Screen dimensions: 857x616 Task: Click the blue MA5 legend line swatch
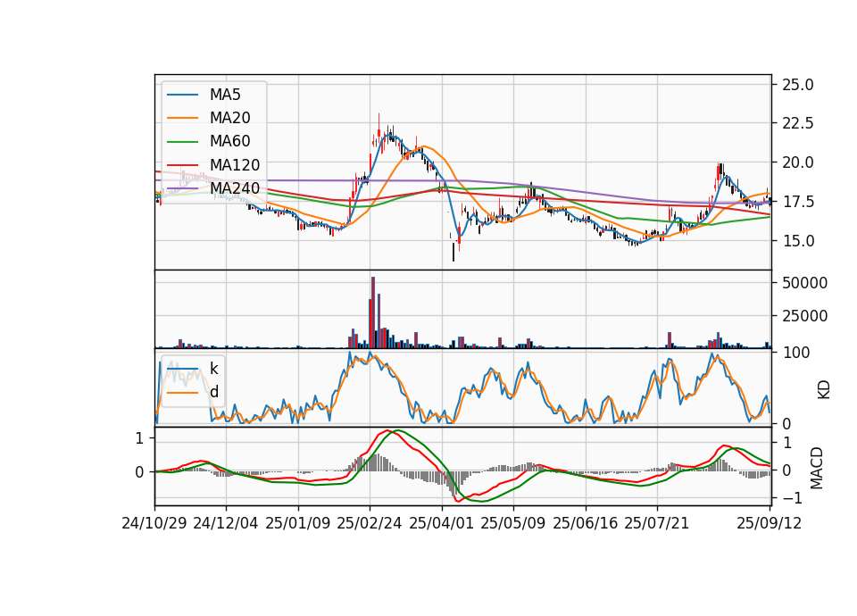click(x=182, y=96)
